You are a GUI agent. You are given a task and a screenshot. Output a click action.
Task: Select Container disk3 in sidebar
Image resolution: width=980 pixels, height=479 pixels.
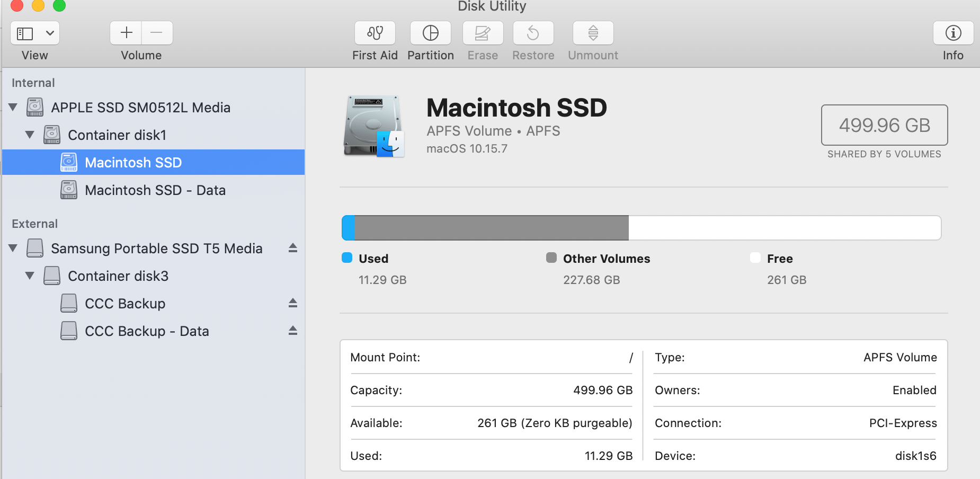pos(154,276)
